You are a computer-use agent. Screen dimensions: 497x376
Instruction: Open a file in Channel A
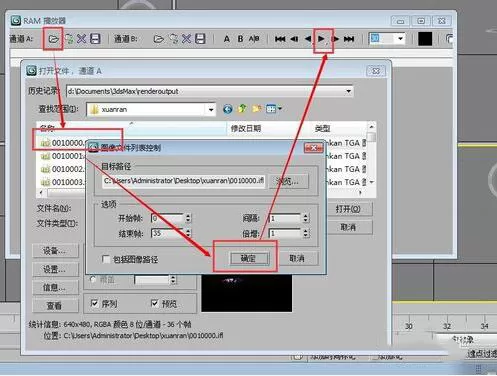(x=53, y=39)
